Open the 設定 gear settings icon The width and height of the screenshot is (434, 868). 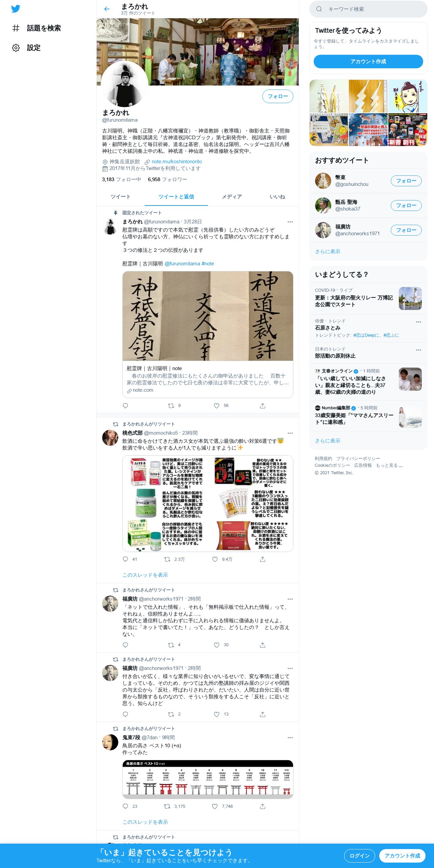pos(16,48)
